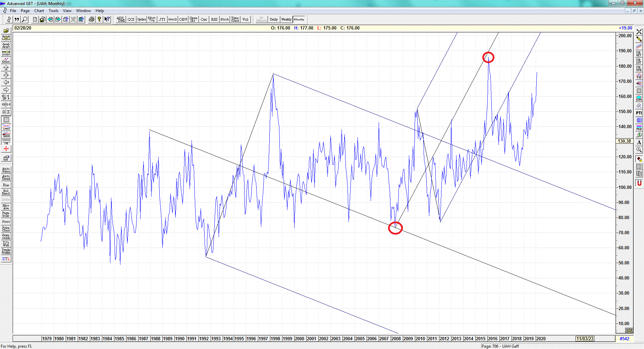Viewport: 644px width, 349px height.
Task: Show the Vol volume study
Action: 246,19
